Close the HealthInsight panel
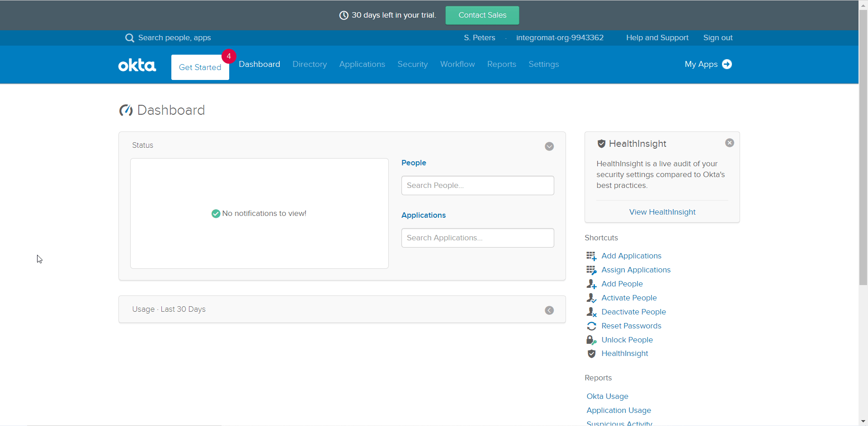Screen dimensions: 868x426 click(730, 143)
